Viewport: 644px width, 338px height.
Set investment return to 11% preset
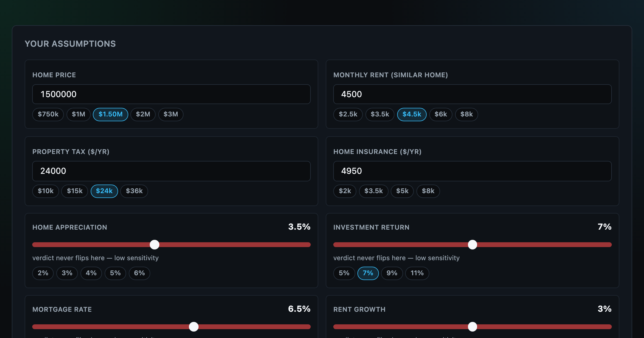(x=417, y=273)
